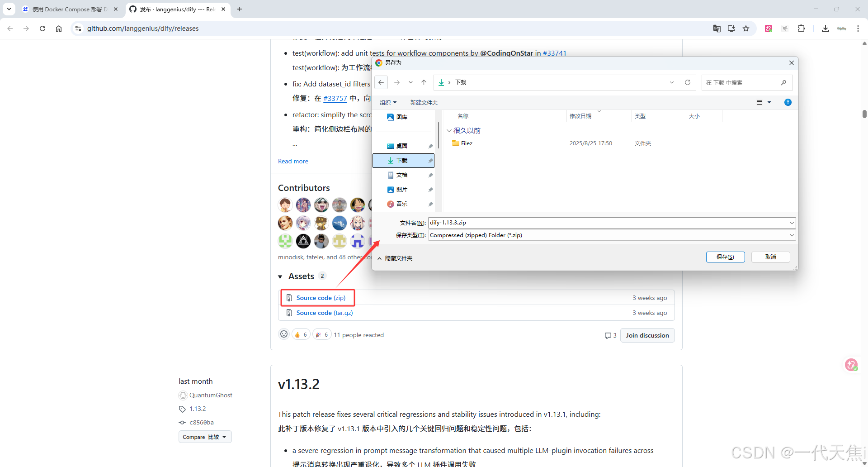Refresh the folder view in Save As dialog
The height and width of the screenshot is (467, 868).
pyautogui.click(x=687, y=82)
